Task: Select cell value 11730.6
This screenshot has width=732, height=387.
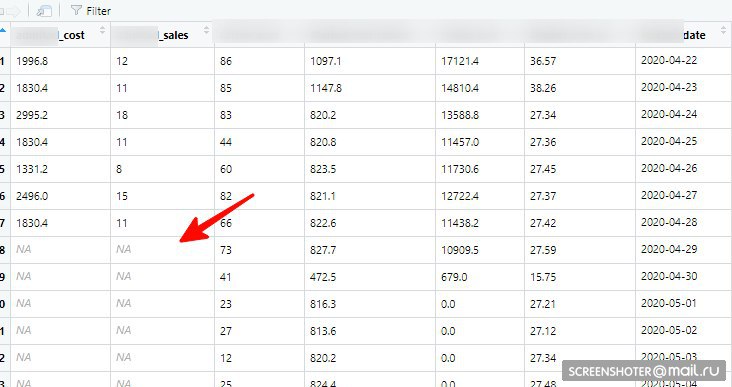Action: click(x=460, y=169)
